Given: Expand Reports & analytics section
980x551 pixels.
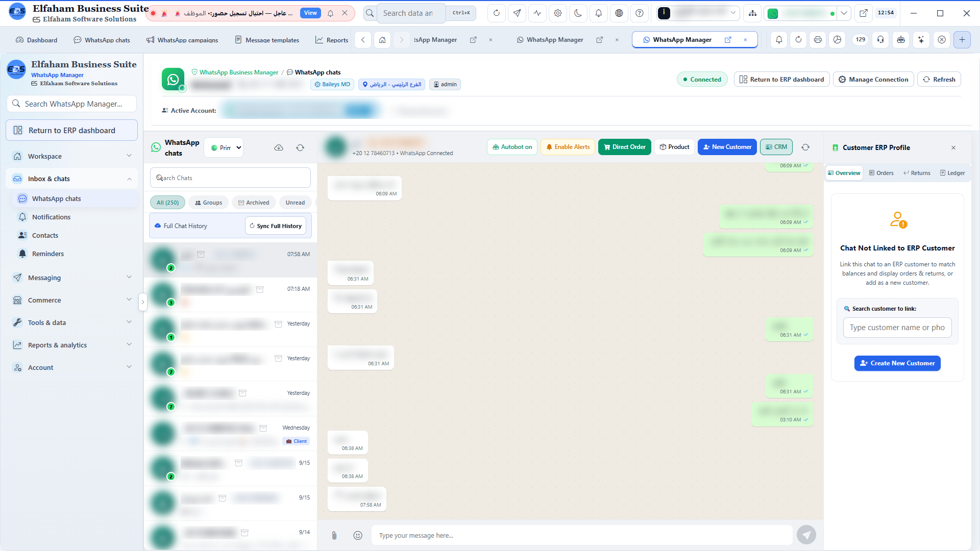Looking at the screenshot, I should 72,345.
